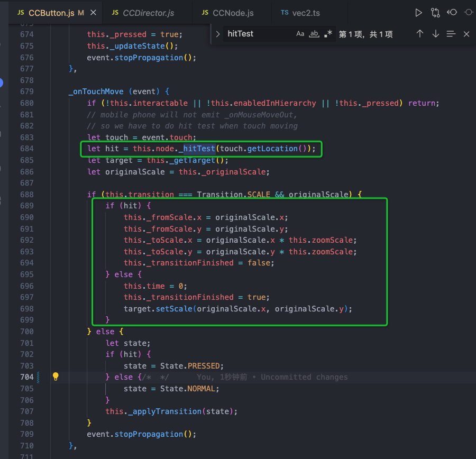Click the cut-off circle icon at the toolbar's right edge

coord(469,13)
